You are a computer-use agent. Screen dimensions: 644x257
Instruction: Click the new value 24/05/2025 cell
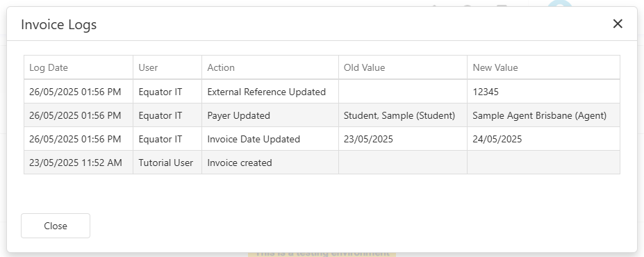tap(543, 139)
